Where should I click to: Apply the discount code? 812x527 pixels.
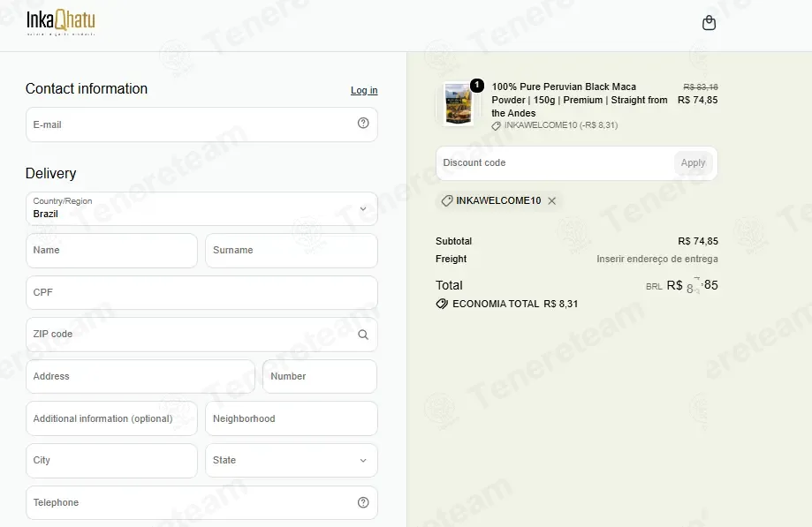693,163
